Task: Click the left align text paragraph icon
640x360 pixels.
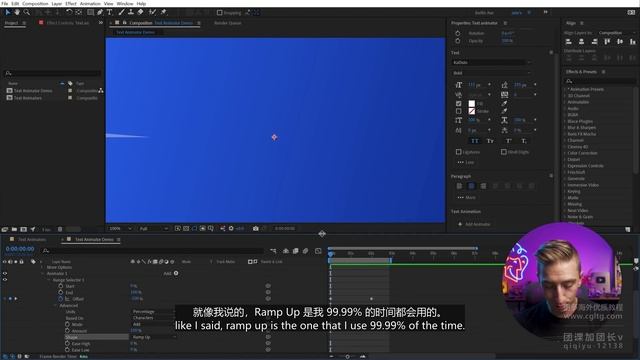Action: tap(459, 186)
